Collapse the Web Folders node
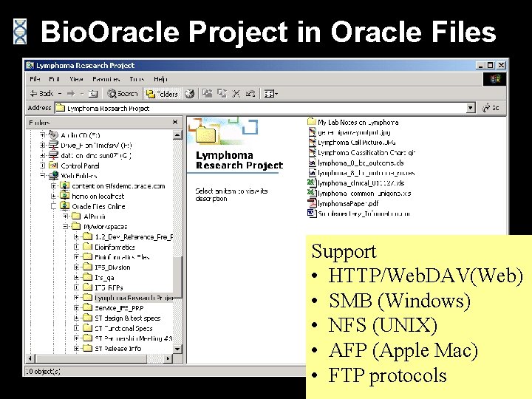 42,175
